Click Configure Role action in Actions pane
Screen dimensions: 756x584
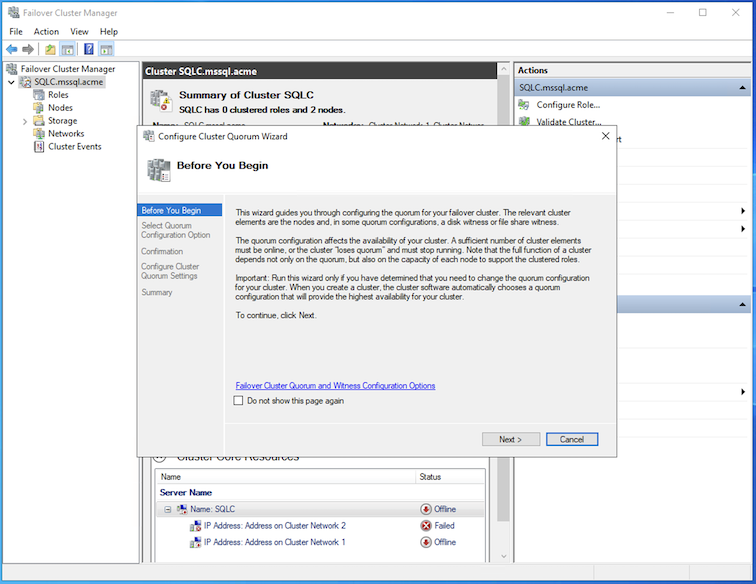[568, 105]
